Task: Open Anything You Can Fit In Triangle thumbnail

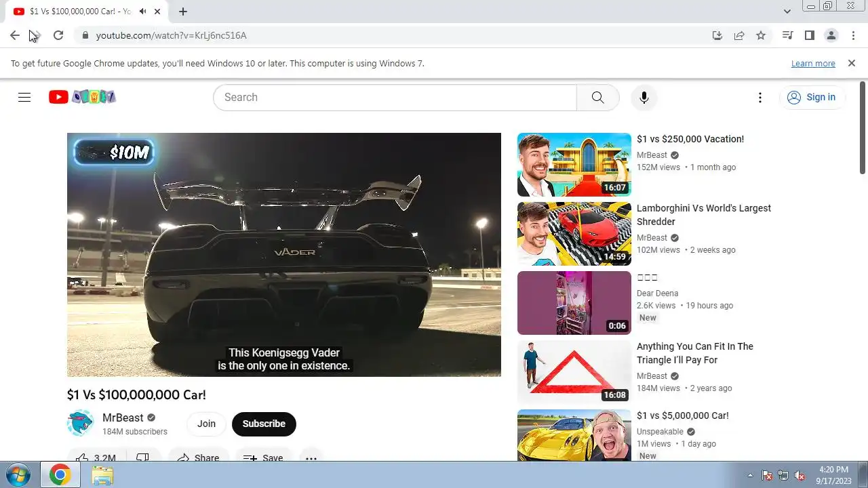Action: 574,372
